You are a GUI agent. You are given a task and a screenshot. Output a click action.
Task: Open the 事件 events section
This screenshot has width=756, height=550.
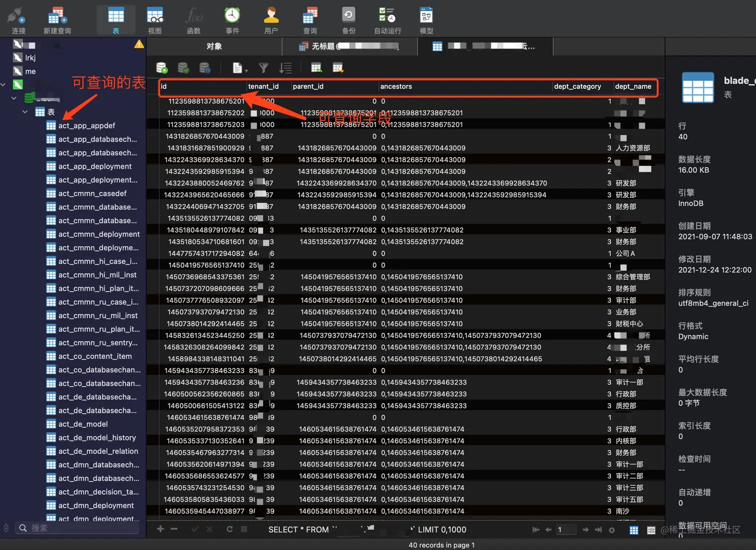(x=232, y=20)
